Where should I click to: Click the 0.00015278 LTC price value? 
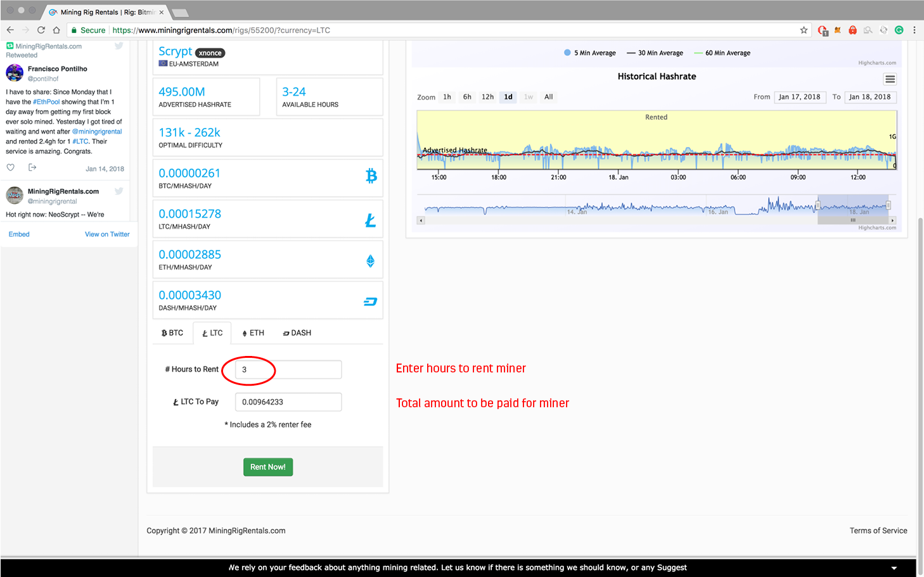coord(189,214)
